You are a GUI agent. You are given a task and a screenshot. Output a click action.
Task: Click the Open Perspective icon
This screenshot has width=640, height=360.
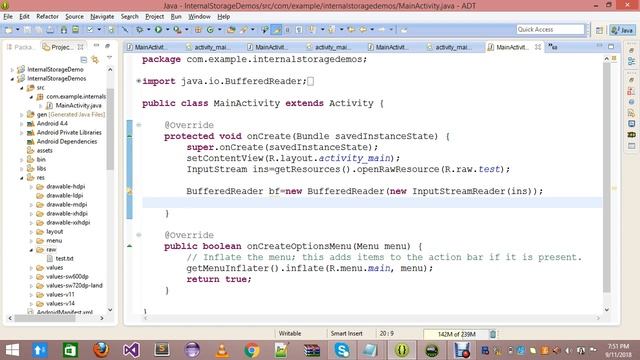click(x=599, y=30)
